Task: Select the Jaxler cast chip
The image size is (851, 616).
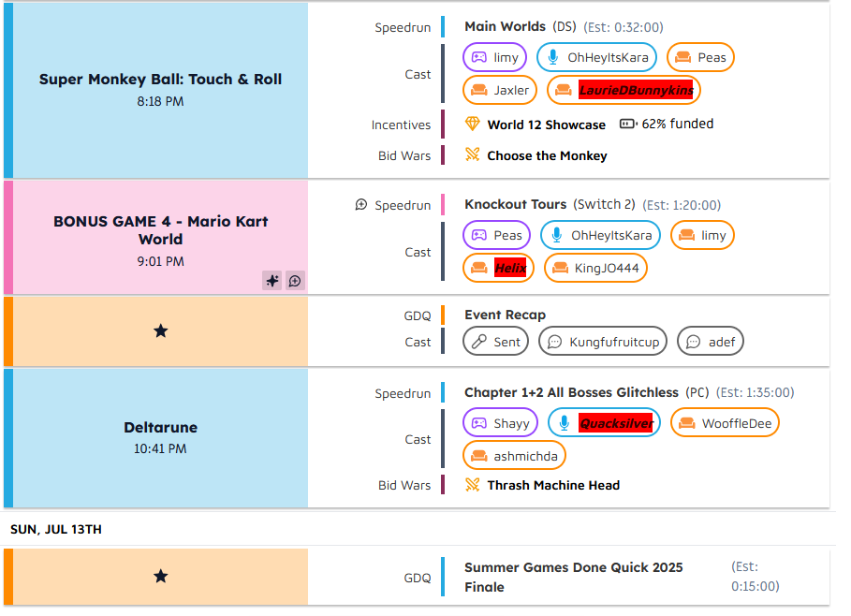Action: [x=500, y=90]
